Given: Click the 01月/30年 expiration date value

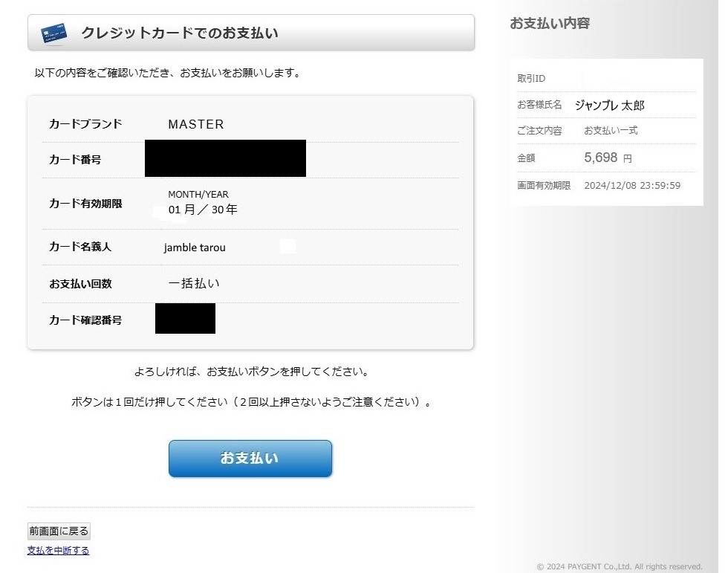Looking at the screenshot, I should [x=203, y=210].
